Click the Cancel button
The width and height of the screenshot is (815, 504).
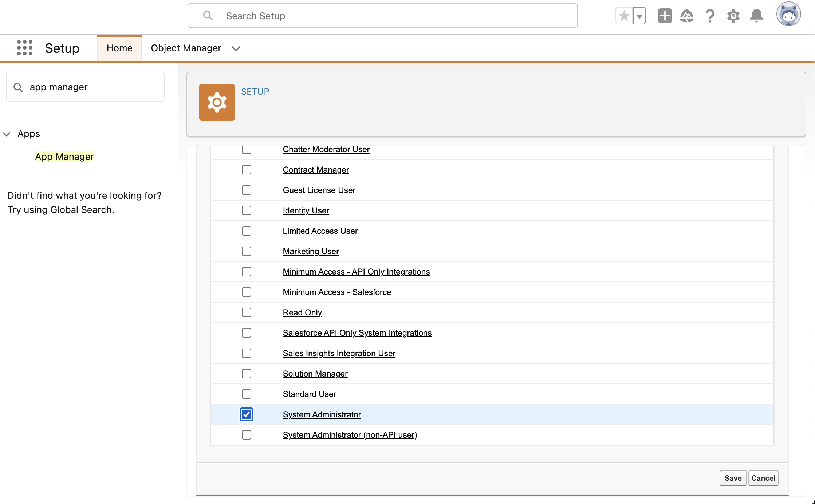763,478
